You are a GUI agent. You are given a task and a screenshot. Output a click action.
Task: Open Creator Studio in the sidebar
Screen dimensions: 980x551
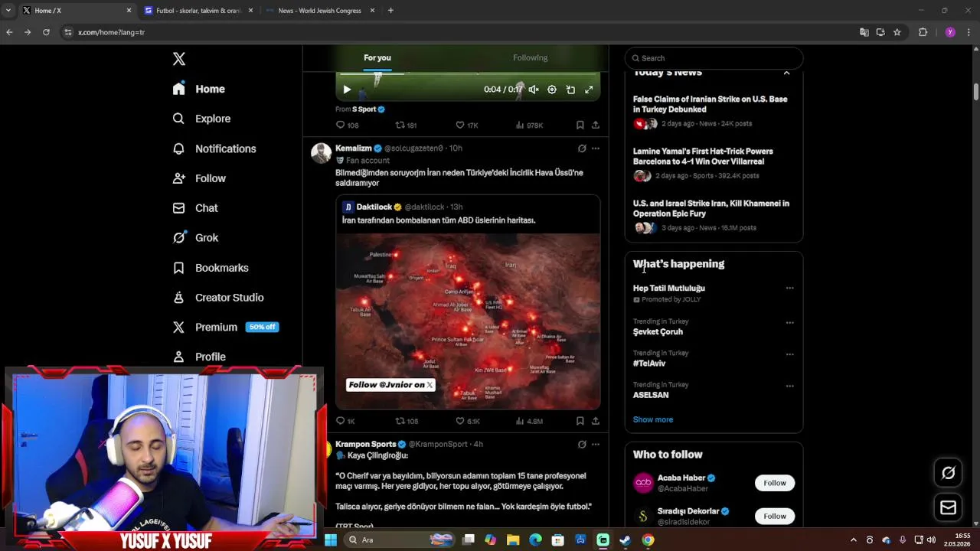(x=218, y=298)
